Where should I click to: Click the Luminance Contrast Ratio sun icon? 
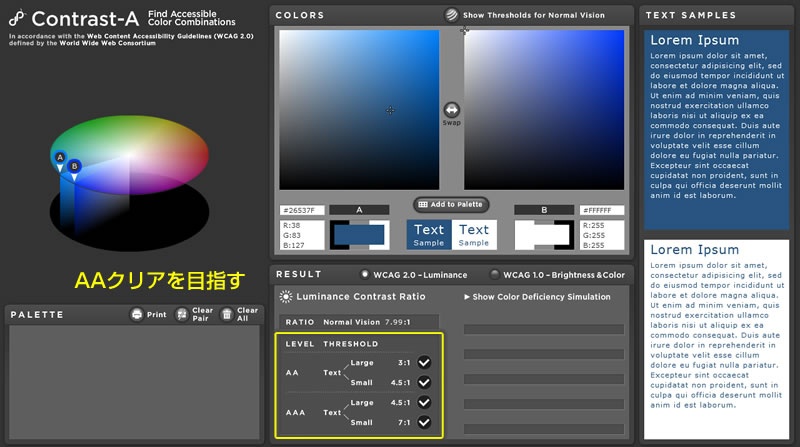(x=286, y=297)
